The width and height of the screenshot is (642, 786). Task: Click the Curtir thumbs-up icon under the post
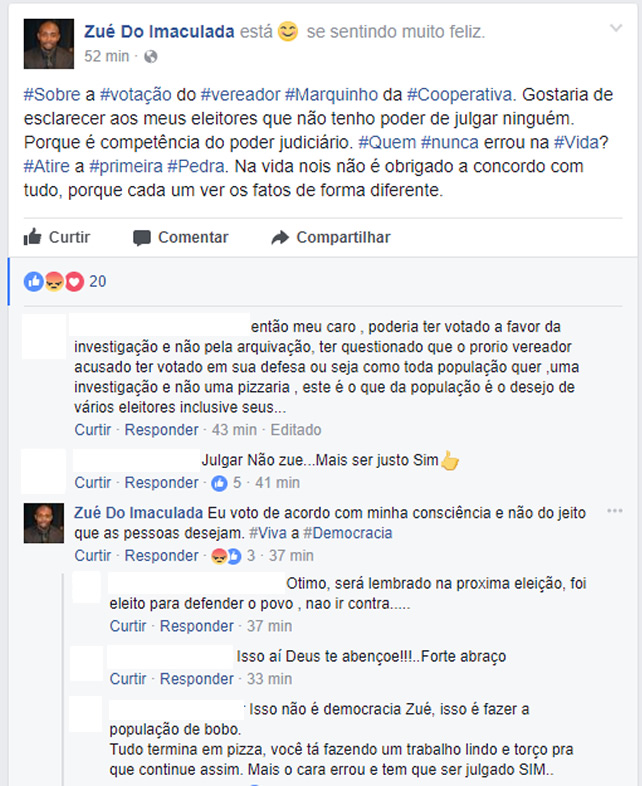[x=33, y=237]
